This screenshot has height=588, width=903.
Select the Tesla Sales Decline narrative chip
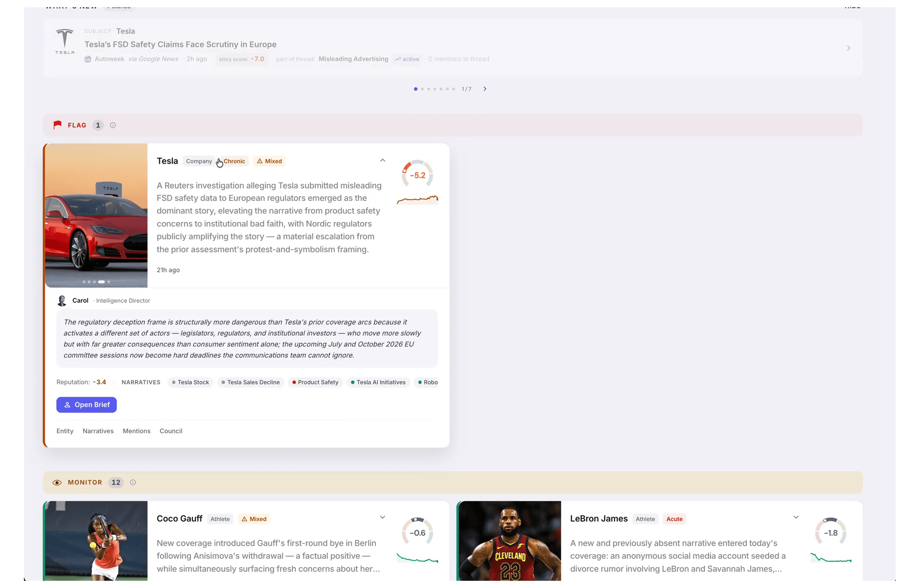251,382
